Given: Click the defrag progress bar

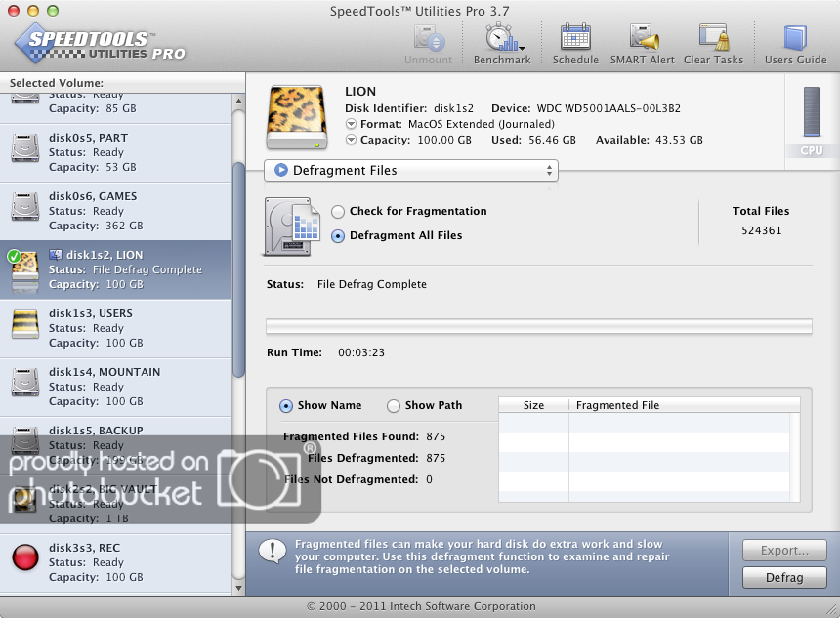Looking at the screenshot, I should 539,326.
